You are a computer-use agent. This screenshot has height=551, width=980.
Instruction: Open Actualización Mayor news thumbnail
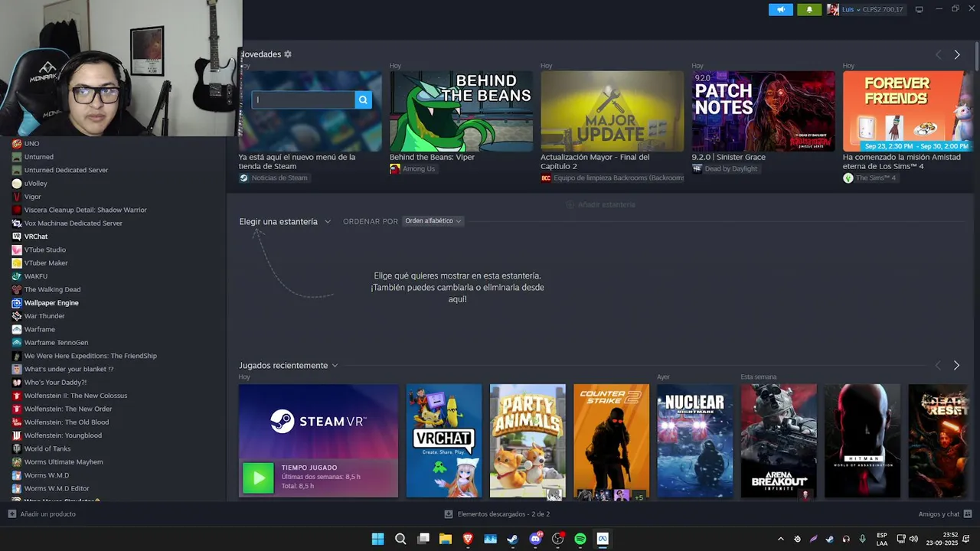click(612, 111)
